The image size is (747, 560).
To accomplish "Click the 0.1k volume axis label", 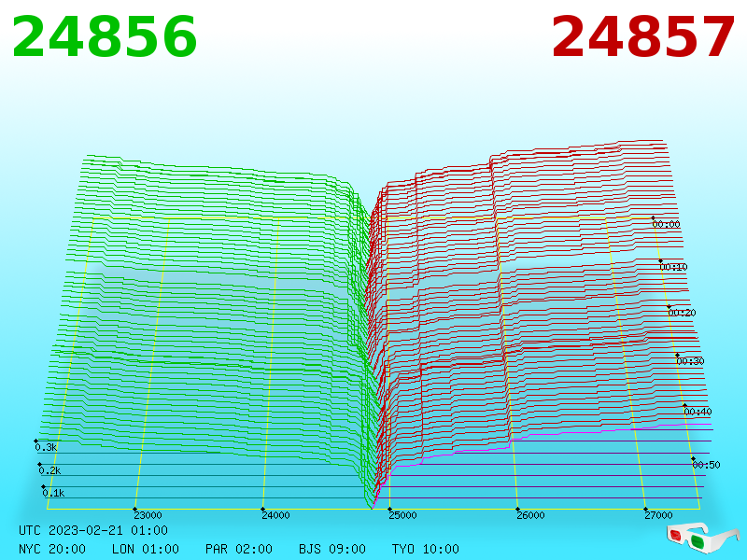I will click(x=53, y=494).
